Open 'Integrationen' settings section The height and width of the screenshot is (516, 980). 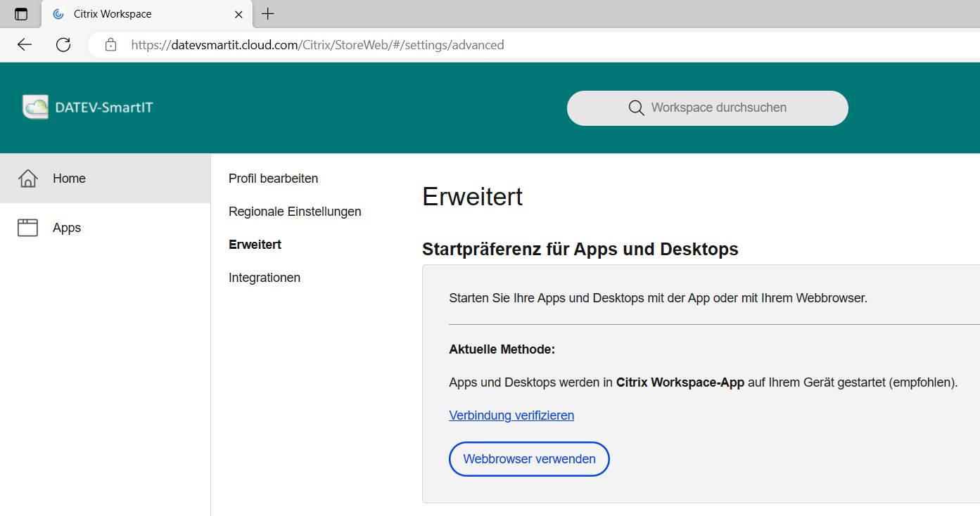tap(265, 278)
